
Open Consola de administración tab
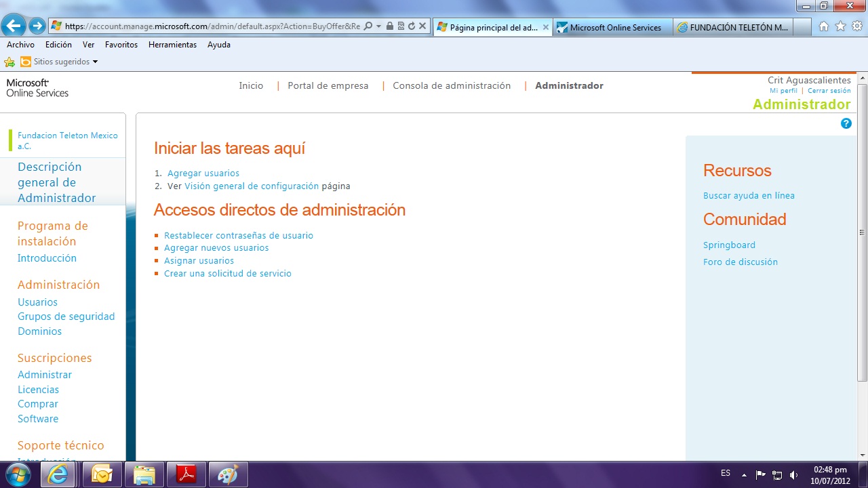point(452,85)
